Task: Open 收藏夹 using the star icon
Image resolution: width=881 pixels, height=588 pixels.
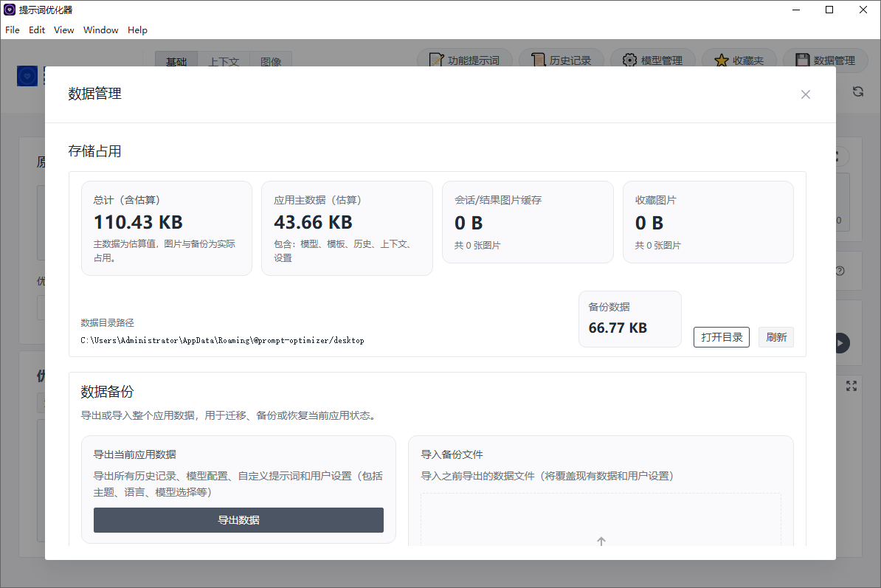Action: 721,60
